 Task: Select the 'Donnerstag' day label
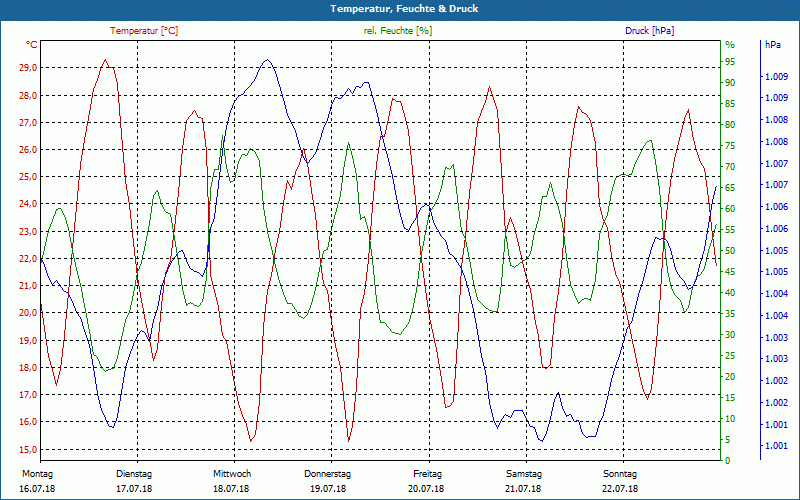328,474
